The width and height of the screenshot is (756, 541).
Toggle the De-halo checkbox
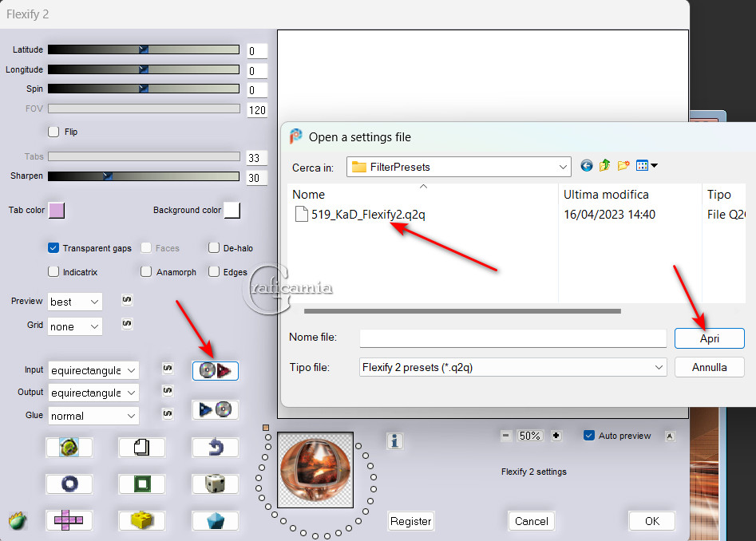point(214,248)
